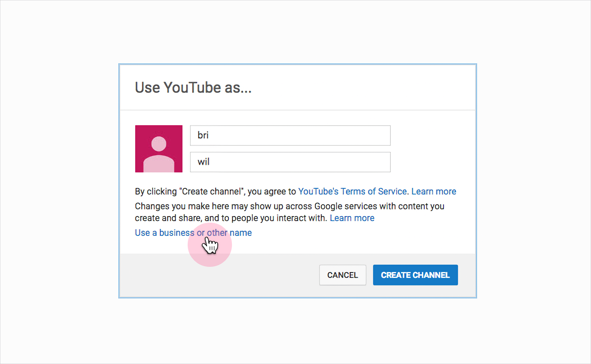Screen dimensions: 591x364
Task: Open Learn more link after Terms of Service
Action: click(x=434, y=191)
